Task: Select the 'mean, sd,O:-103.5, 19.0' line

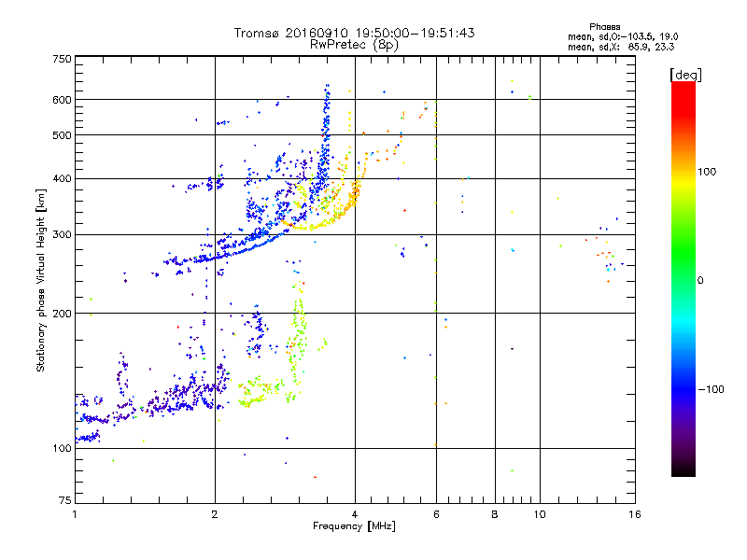Action: coord(623,36)
